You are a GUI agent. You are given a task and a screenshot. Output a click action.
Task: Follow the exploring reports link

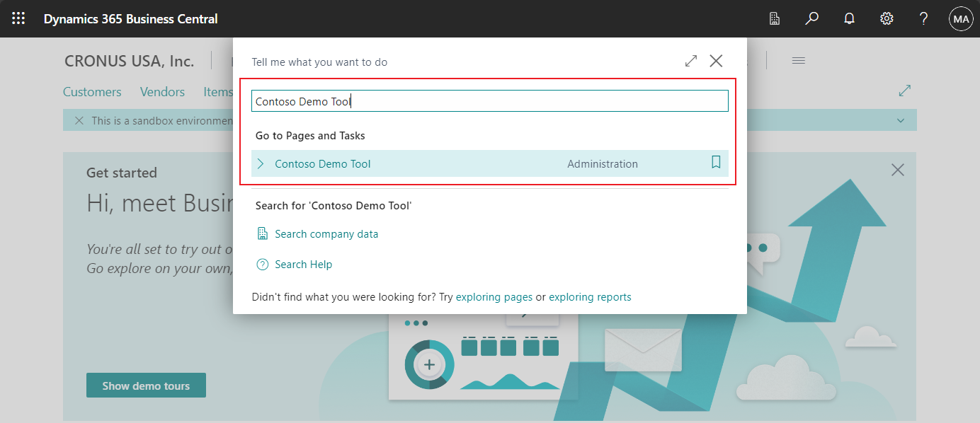tap(590, 297)
